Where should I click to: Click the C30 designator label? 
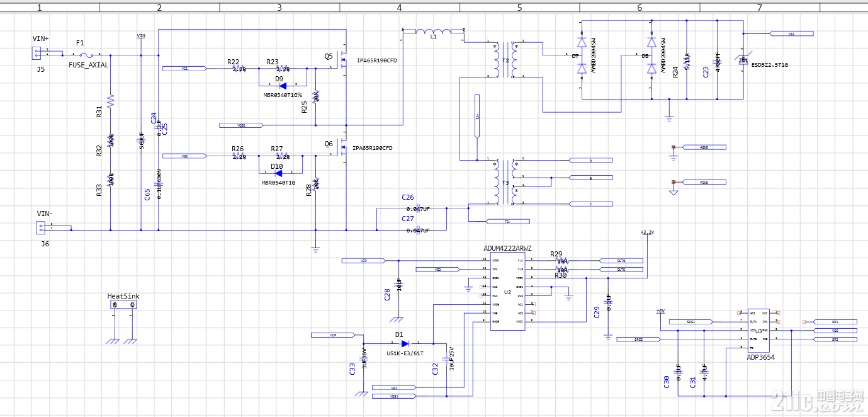667,382
